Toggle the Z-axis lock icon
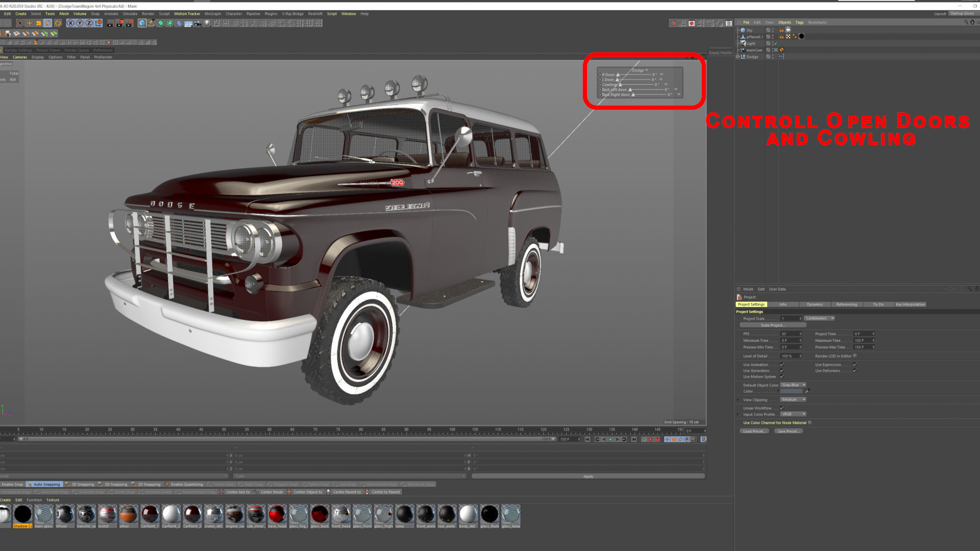The image size is (980, 551). 89,23
